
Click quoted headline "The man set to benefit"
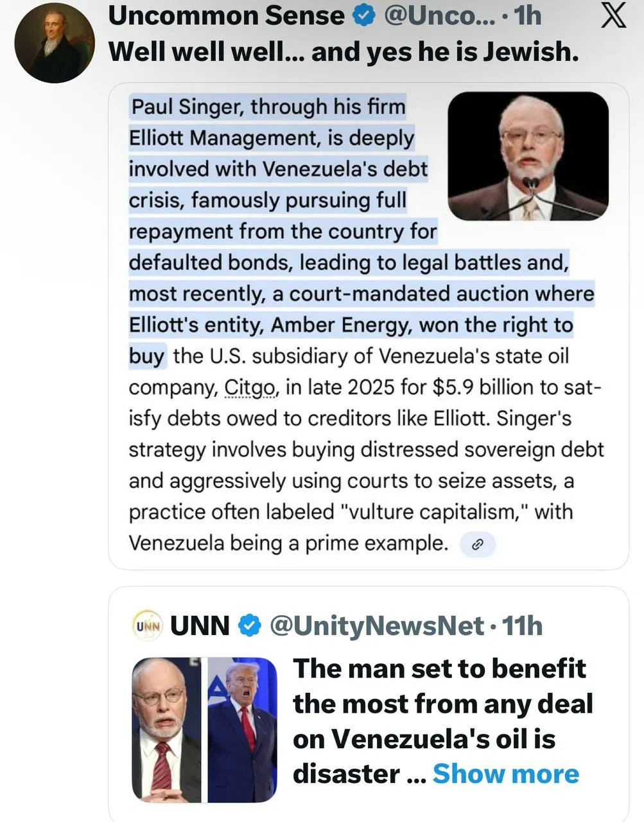coord(439,669)
